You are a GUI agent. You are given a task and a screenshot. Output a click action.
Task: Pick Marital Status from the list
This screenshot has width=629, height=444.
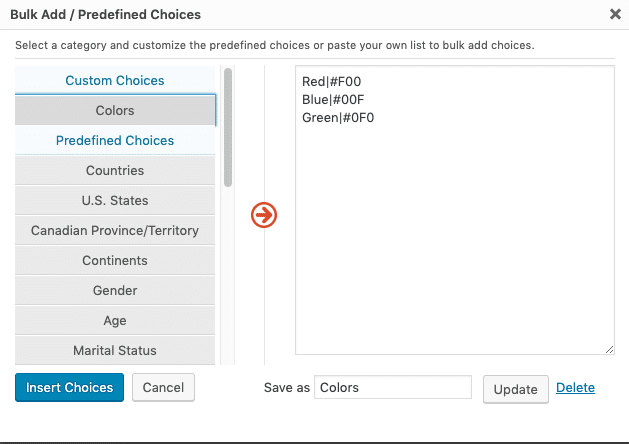[115, 351]
